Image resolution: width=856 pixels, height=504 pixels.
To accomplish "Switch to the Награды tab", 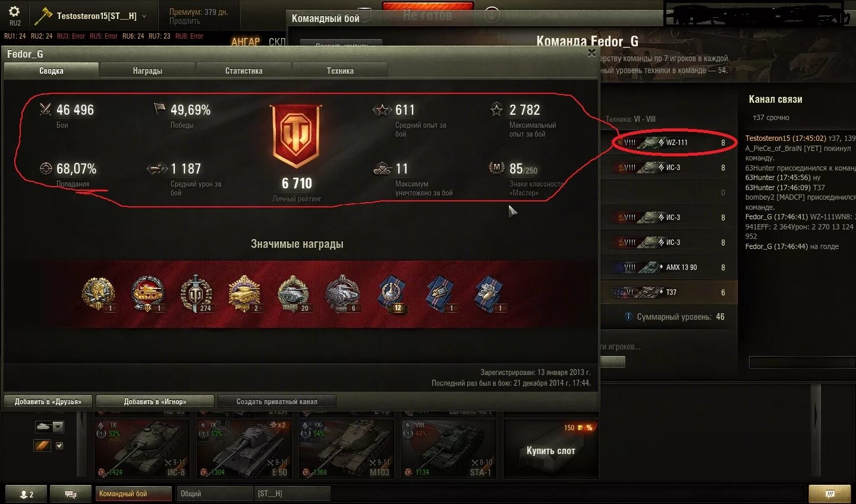I will tap(147, 71).
